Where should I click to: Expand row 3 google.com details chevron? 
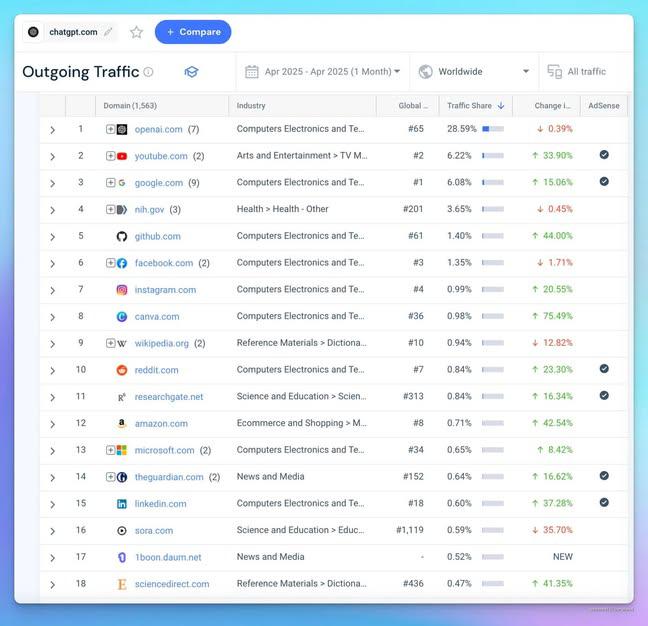pos(52,183)
